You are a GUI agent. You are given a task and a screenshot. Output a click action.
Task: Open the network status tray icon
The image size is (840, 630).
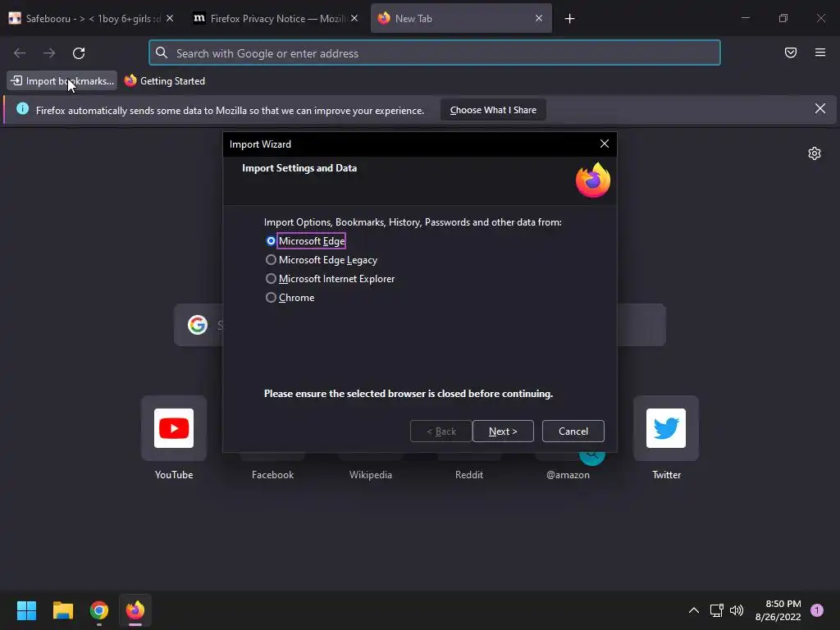[x=716, y=610]
